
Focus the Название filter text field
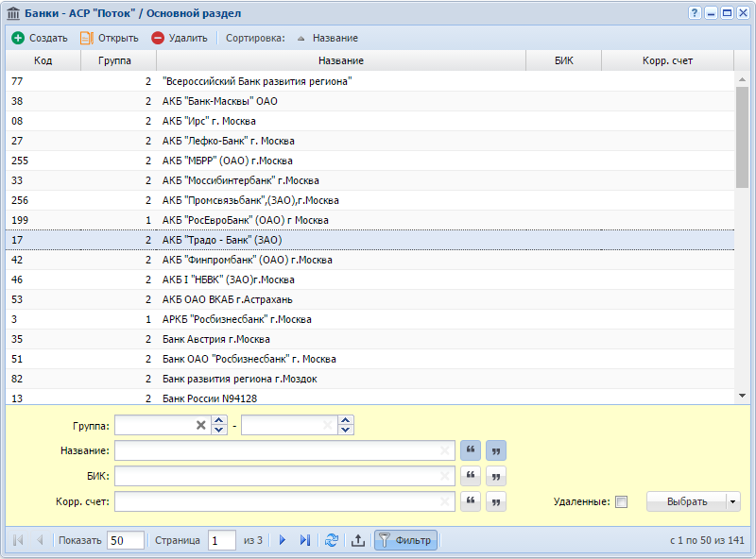[x=284, y=450]
